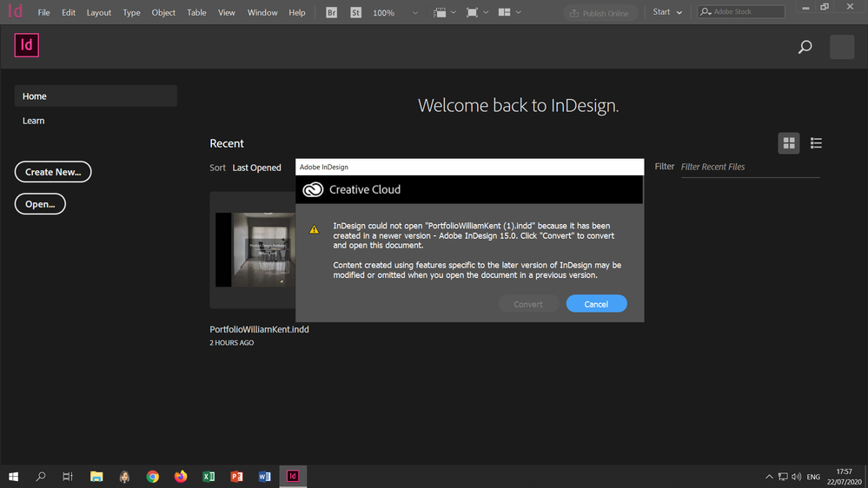Click the Create New... button

(x=53, y=172)
